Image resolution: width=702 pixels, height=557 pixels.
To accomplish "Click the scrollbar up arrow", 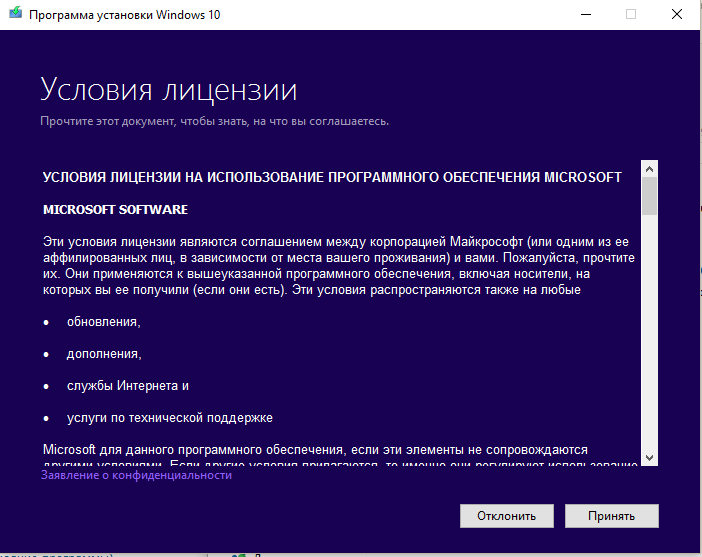I will tap(649, 169).
